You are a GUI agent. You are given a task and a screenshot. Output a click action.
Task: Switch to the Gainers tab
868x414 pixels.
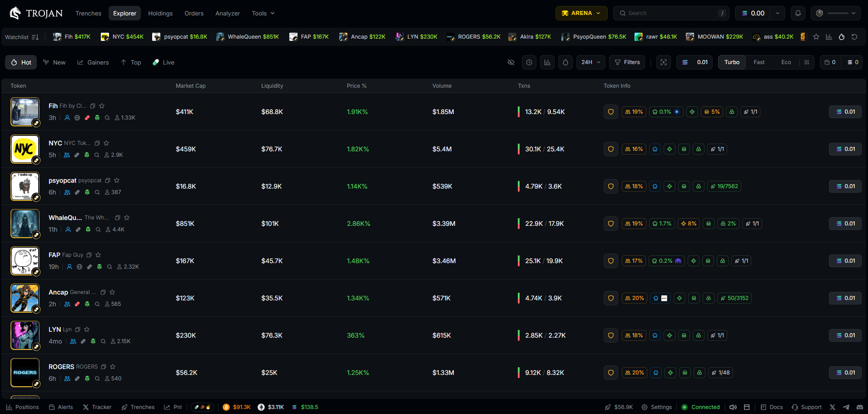93,62
